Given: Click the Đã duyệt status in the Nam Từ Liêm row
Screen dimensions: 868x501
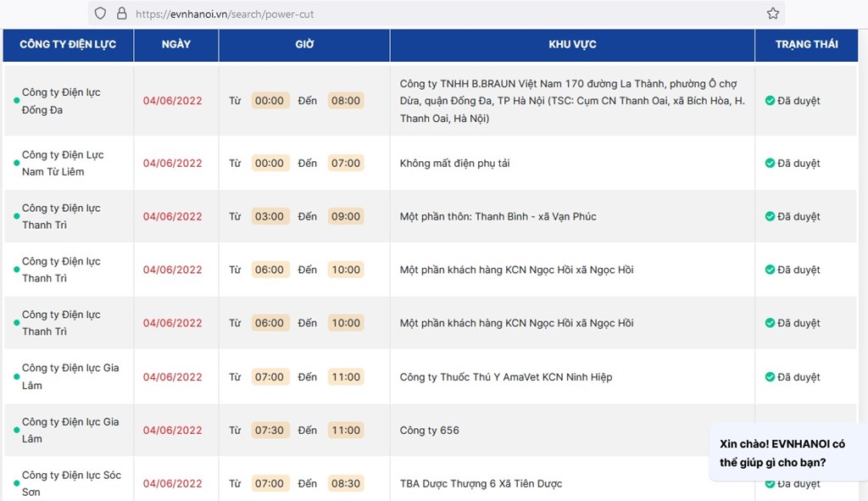Looking at the screenshot, I should (798, 164).
